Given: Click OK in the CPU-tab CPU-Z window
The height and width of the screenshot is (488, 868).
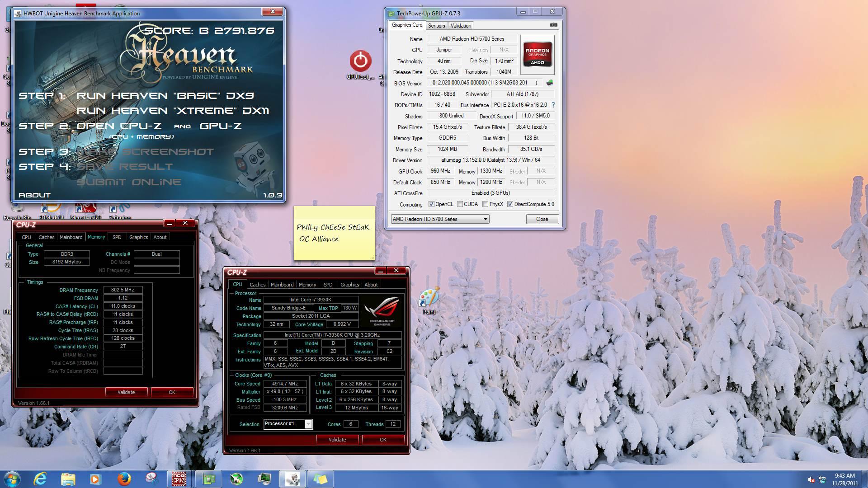Looking at the screenshot, I should pyautogui.click(x=383, y=440).
